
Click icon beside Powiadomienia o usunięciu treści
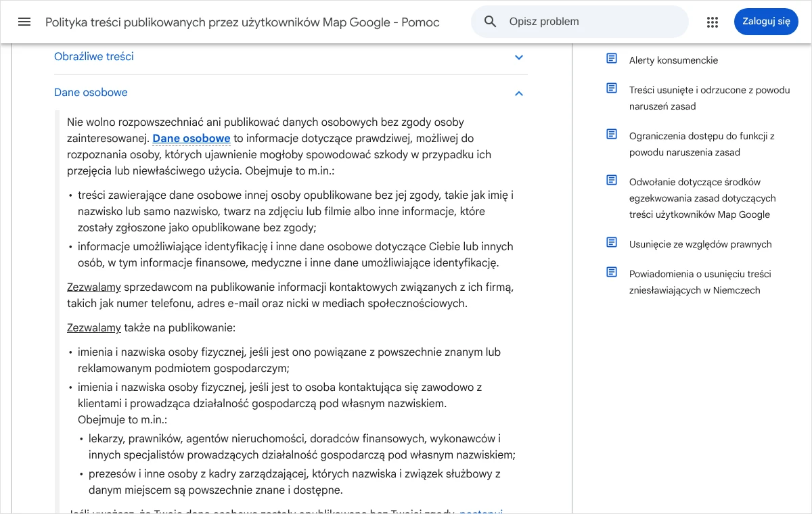pyautogui.click(x=612, y=273)
